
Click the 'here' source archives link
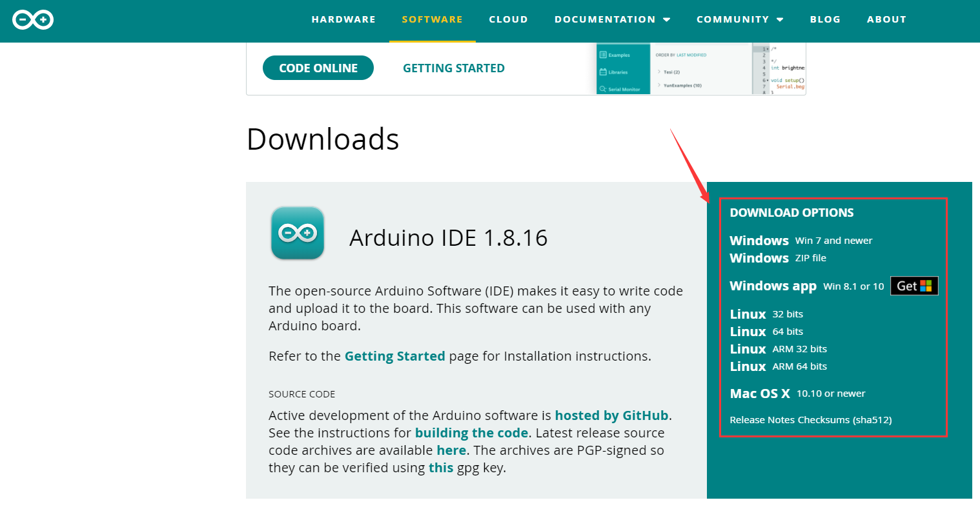(451, 450)
